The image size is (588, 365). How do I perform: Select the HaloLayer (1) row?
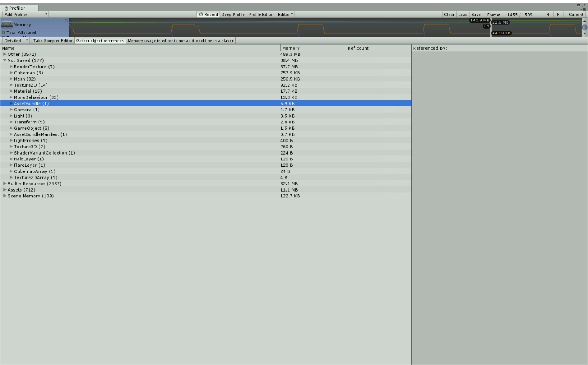tap(205, 159)
